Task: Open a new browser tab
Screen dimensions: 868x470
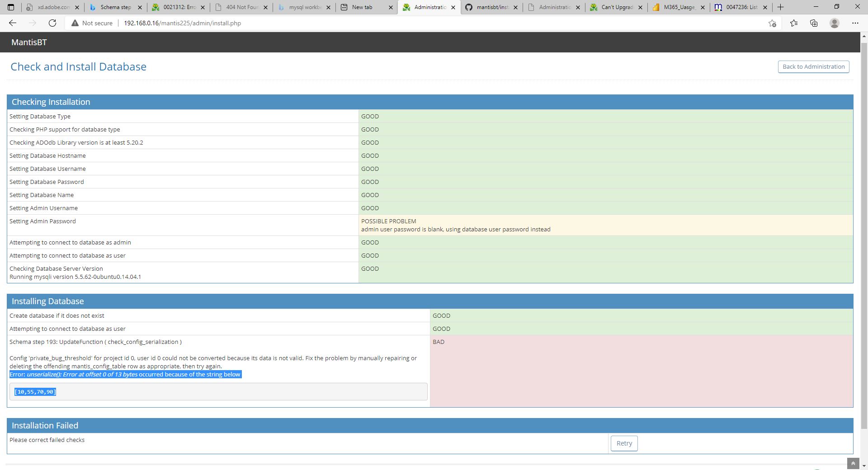Action: click(780, 7)
